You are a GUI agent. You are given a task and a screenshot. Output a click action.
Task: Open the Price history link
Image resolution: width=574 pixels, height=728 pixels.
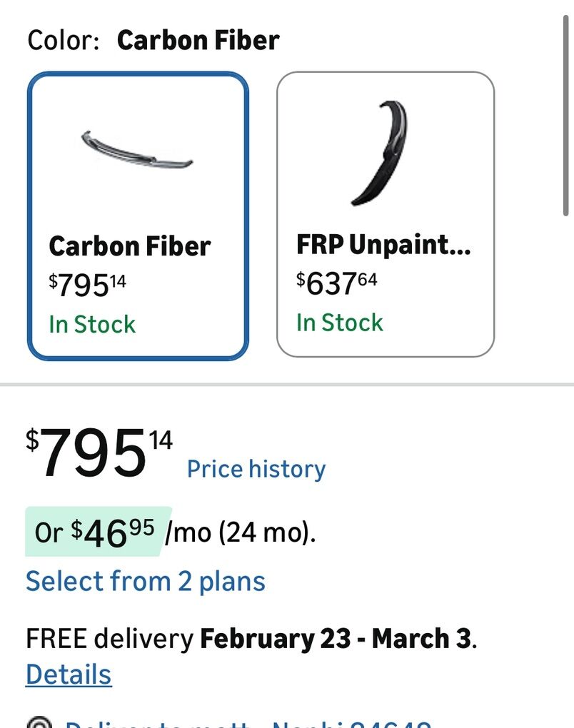(x=256, y=469)
